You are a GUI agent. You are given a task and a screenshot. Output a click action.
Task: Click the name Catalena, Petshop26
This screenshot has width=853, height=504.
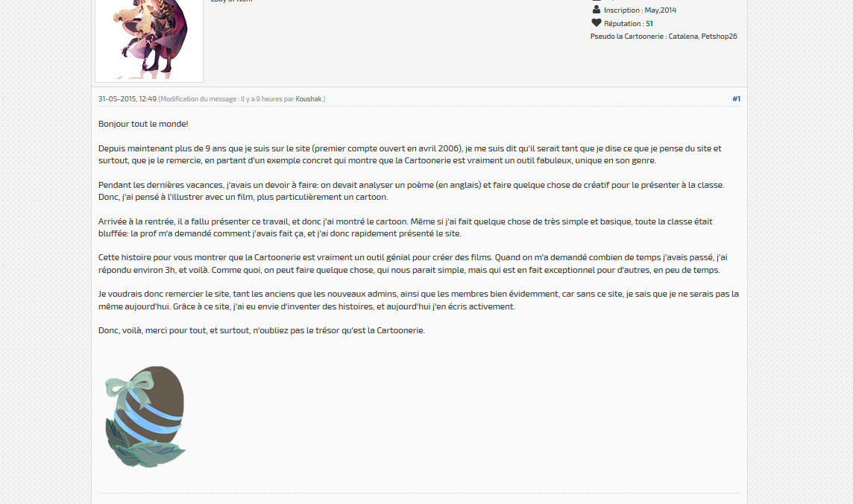pos(703,37)
